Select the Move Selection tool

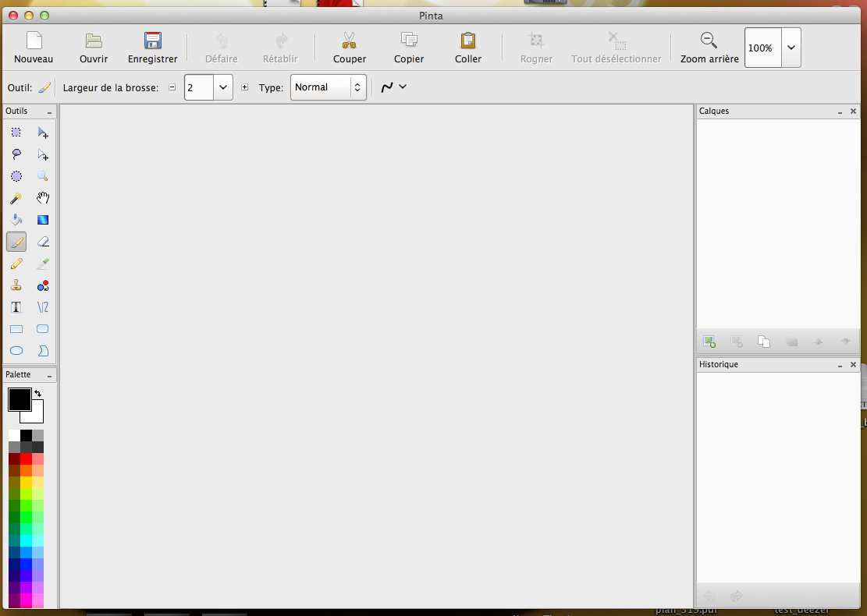click(x=43, y=154)
